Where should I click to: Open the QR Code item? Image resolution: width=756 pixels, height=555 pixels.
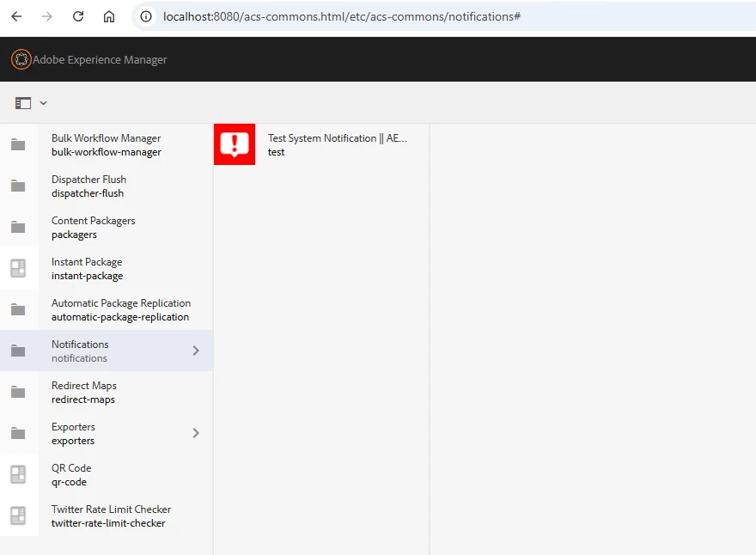point(106,474)
